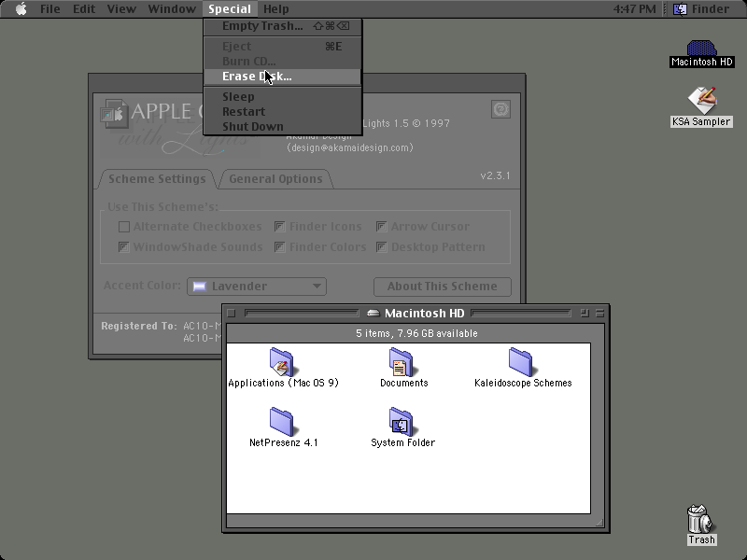Click the disk proxy icon in Macintosh HD title bar

[373, 313]
